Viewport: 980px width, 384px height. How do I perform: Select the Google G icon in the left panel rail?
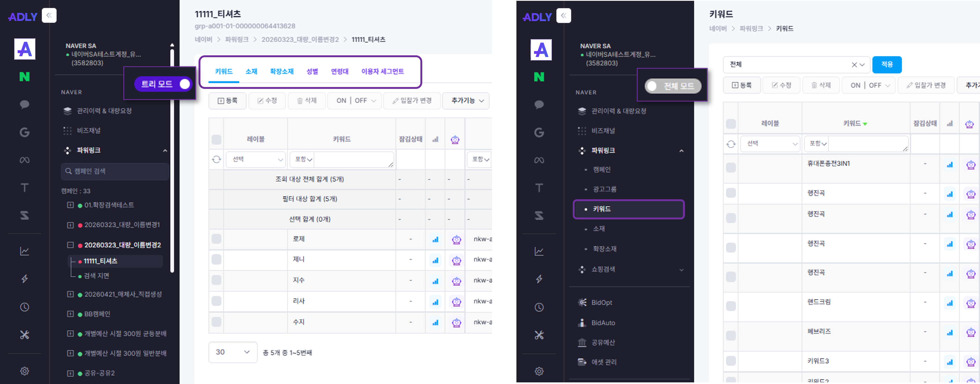pos(25,132)
